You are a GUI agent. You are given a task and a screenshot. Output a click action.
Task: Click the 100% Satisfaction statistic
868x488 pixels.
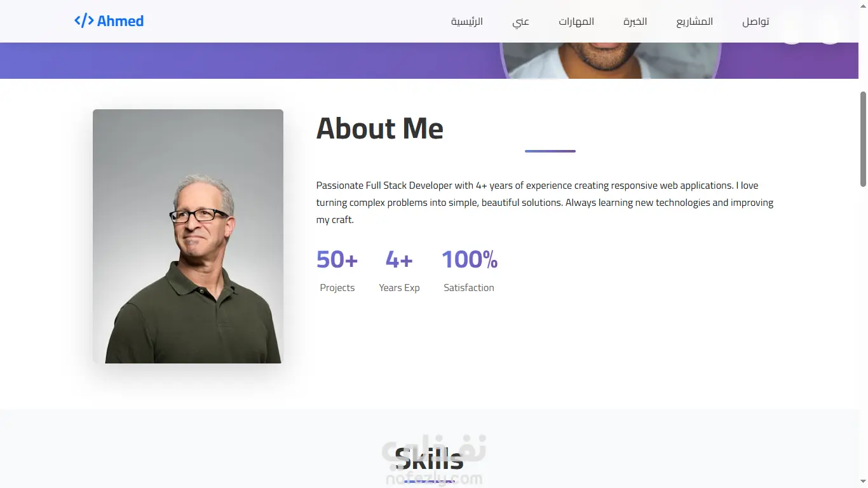tap(469, 270)
